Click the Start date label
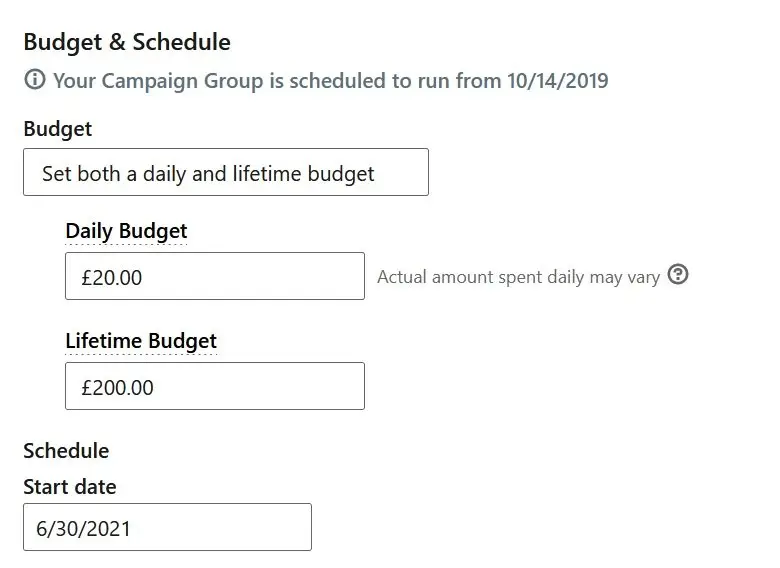The height and width of the screenshot is (568, 780). pyautogui.click(x=70, y=487)
